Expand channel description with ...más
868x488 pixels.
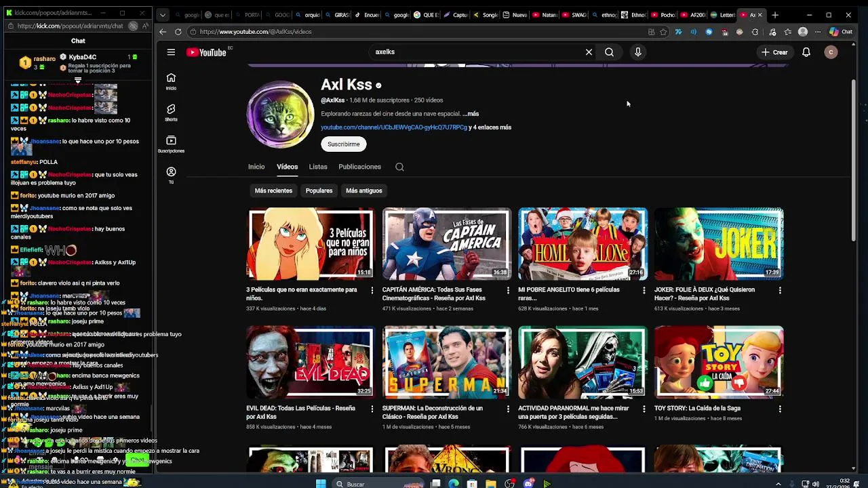471,114
